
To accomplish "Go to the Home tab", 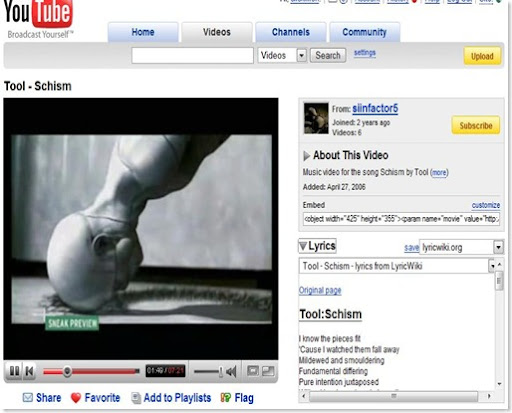I will 143,32.
